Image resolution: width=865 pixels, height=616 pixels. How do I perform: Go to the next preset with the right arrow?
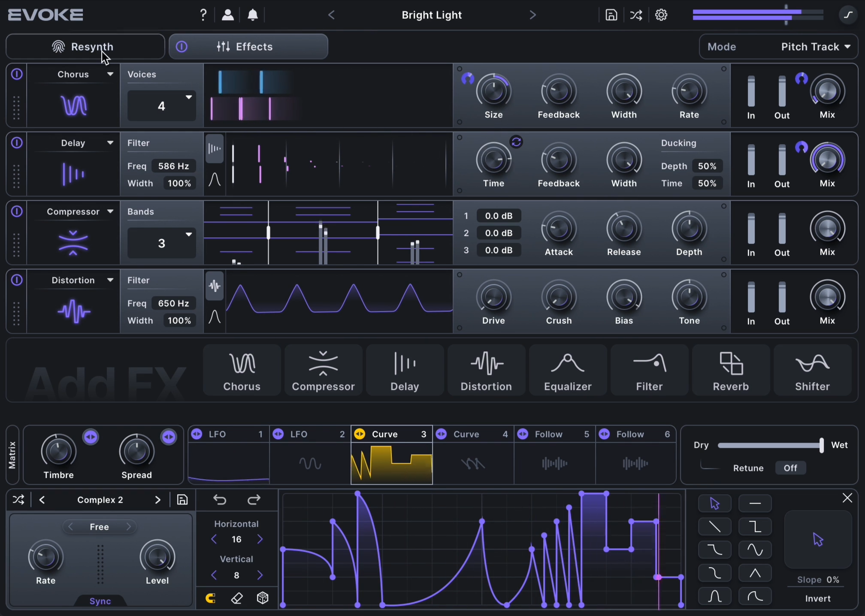click(532, 15)
